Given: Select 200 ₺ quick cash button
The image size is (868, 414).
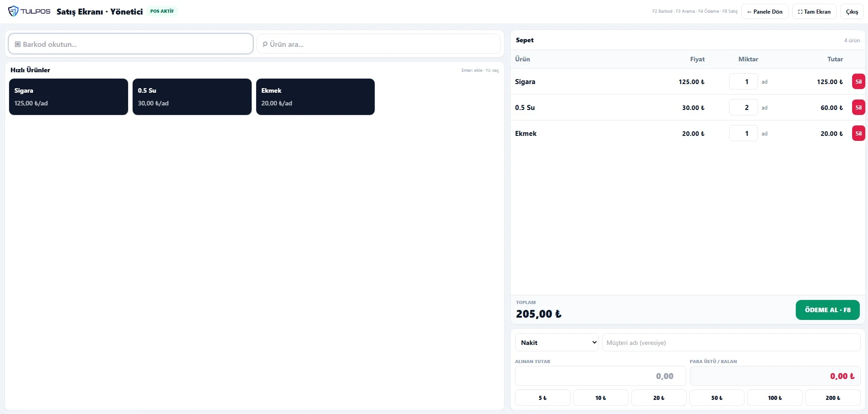Looking at the screenshot, I should pos(833,398).
